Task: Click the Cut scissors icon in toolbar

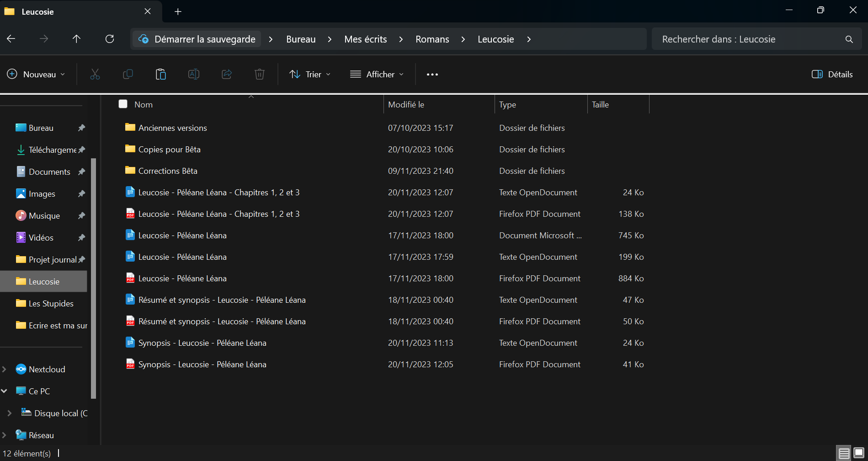Action: pos(95,74)
